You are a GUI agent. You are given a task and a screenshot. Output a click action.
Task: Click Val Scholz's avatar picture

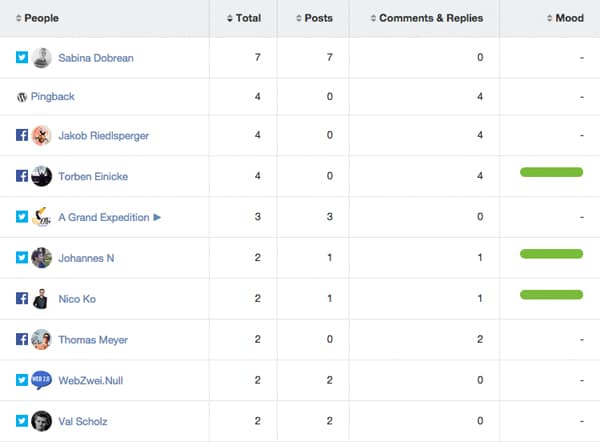[x=41, y=421]
